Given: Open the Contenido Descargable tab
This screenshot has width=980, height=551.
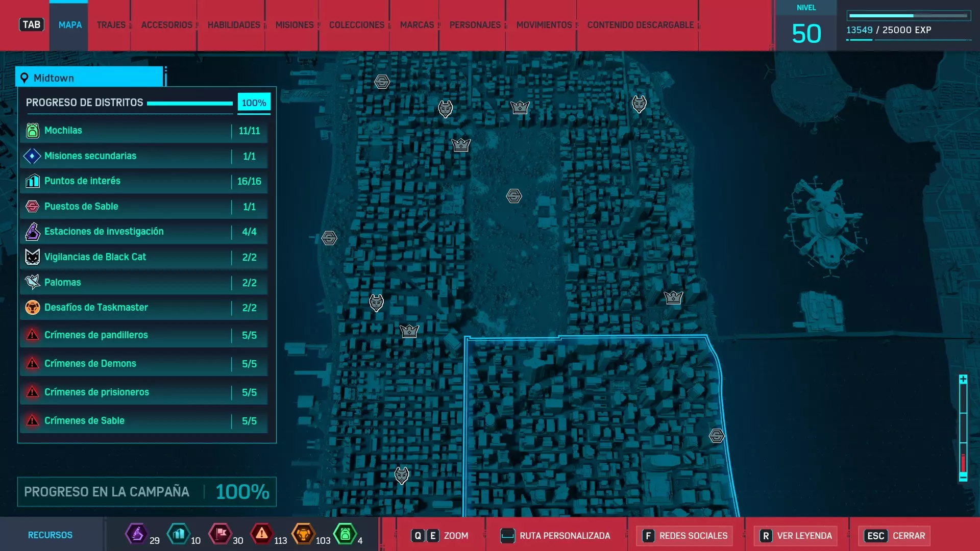Looking at the screenshot, I should coord(640,25).
